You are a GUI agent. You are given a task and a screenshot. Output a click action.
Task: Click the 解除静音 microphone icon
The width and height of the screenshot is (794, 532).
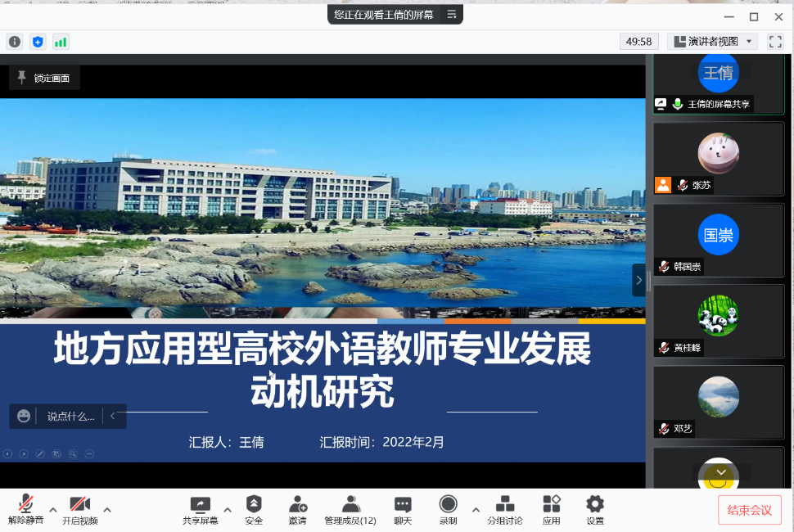click(26, 505)
